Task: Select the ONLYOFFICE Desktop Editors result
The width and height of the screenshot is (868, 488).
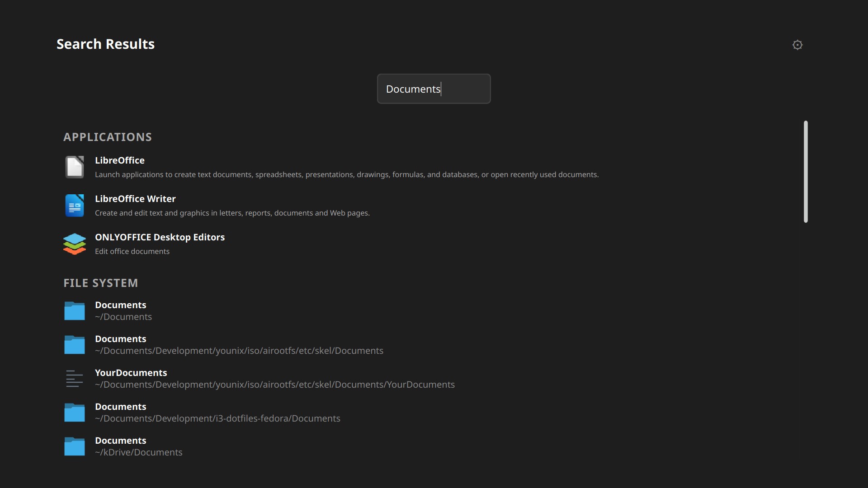Action: point(160,237)
